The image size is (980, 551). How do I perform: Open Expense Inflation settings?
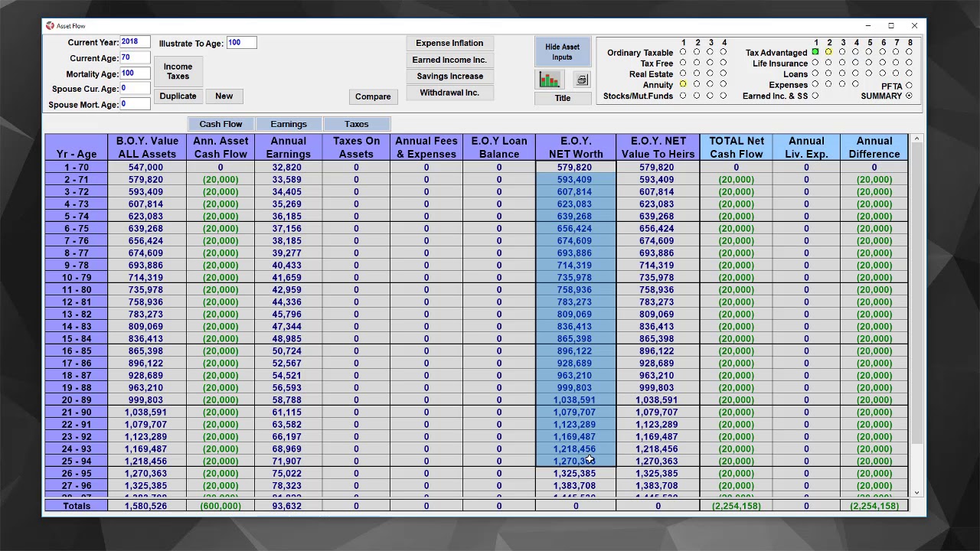(449, 44)
